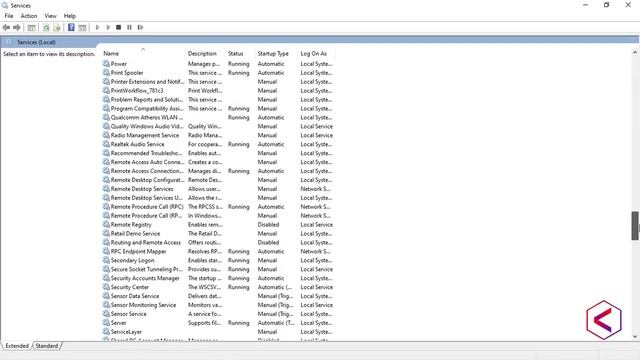This screenshot has height=360, width=640.
Task: Sort by the Startup Type column header
Action: click(273, 53)
